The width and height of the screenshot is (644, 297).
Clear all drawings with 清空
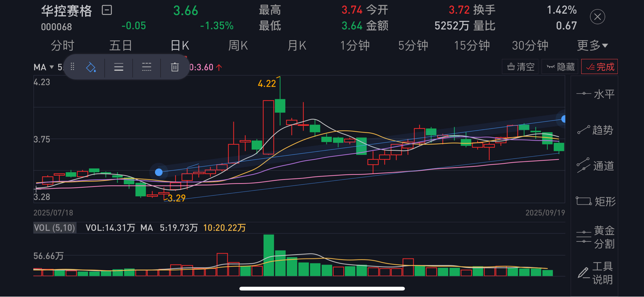point(520,67)
